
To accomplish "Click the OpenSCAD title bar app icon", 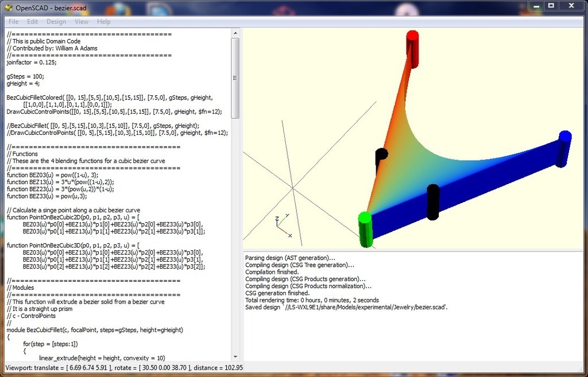I will 8,7.
